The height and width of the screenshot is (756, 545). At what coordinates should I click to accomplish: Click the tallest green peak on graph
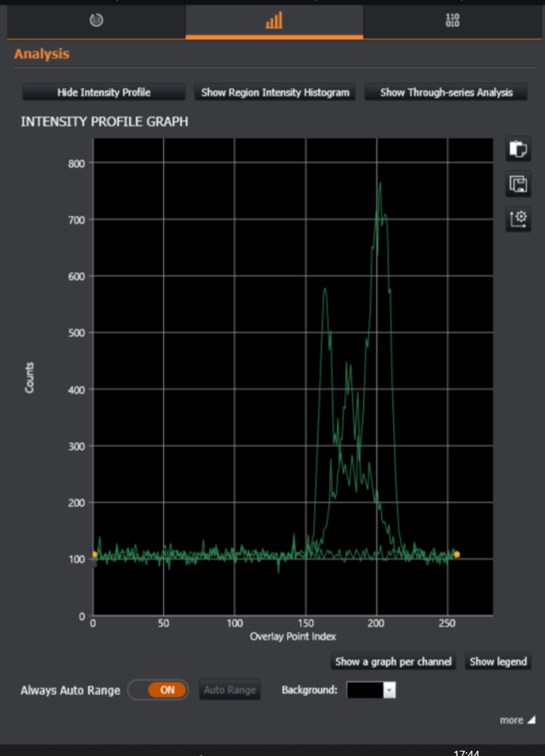tap(380, 183)
